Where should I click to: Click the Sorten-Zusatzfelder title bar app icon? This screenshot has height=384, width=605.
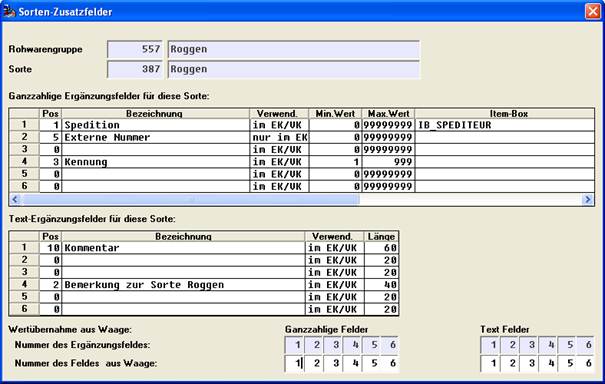[x=8, y=12]
